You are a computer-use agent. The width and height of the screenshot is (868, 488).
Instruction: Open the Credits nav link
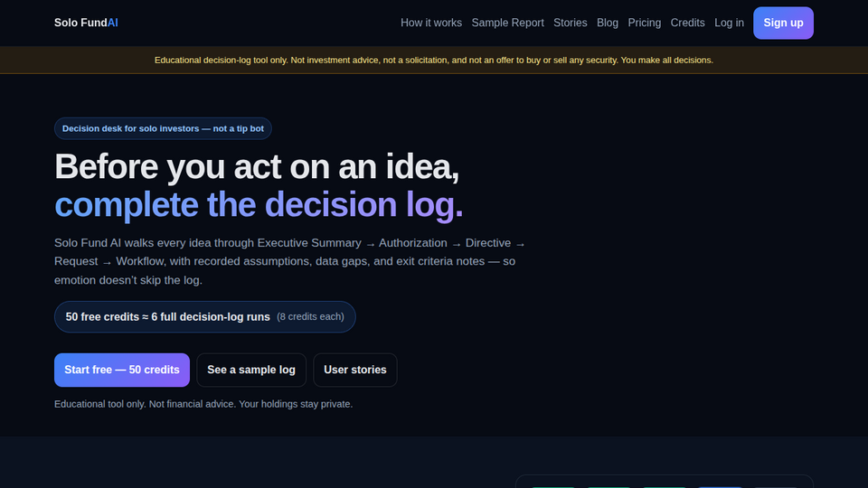click(x=687, y=23)
